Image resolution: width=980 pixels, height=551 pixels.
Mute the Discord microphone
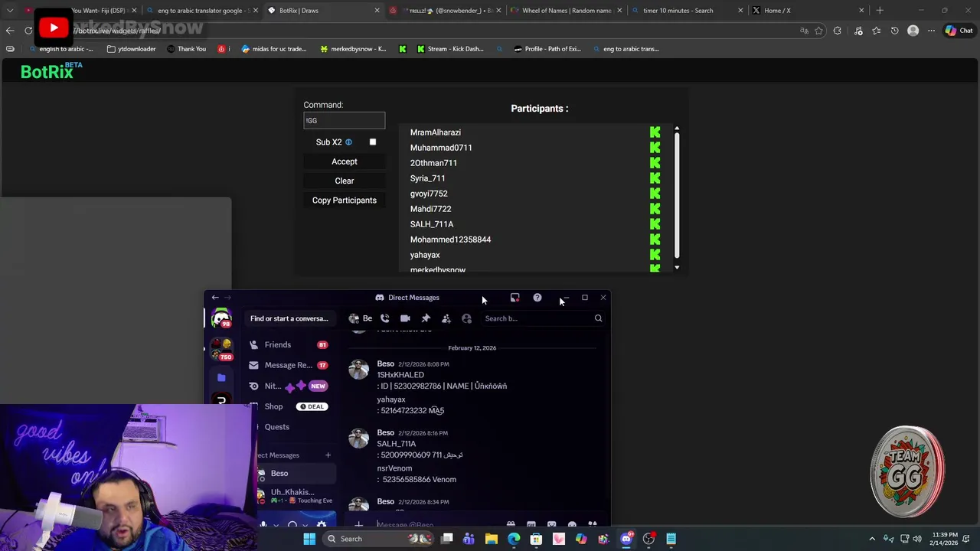pyautogui.click(x=263, y=525)
